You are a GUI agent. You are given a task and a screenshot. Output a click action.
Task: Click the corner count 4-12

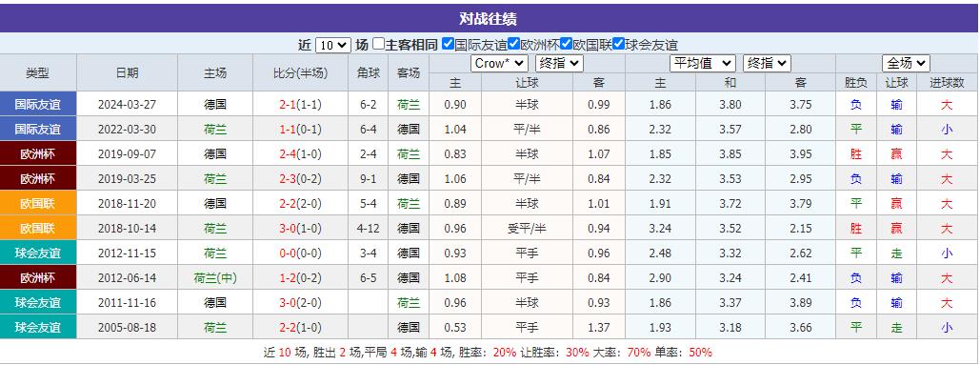tap(369, 229)
